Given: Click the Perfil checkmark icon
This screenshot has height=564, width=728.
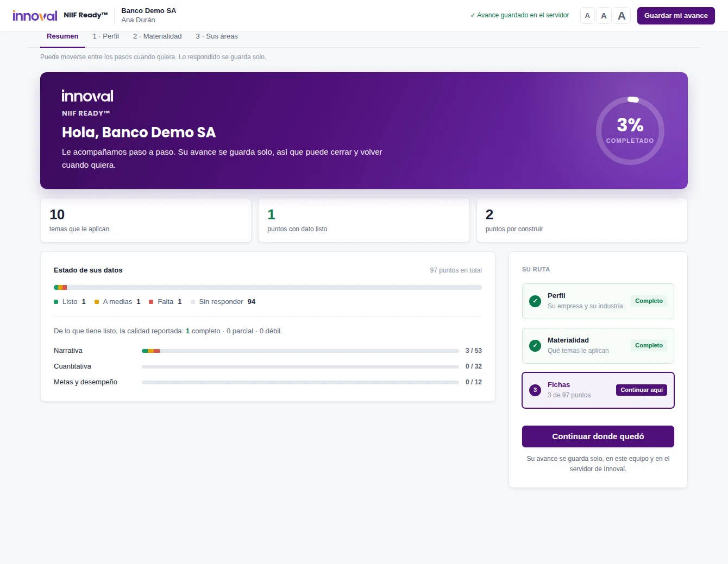Looking at the screenshot, I should [x=535, y=301].
